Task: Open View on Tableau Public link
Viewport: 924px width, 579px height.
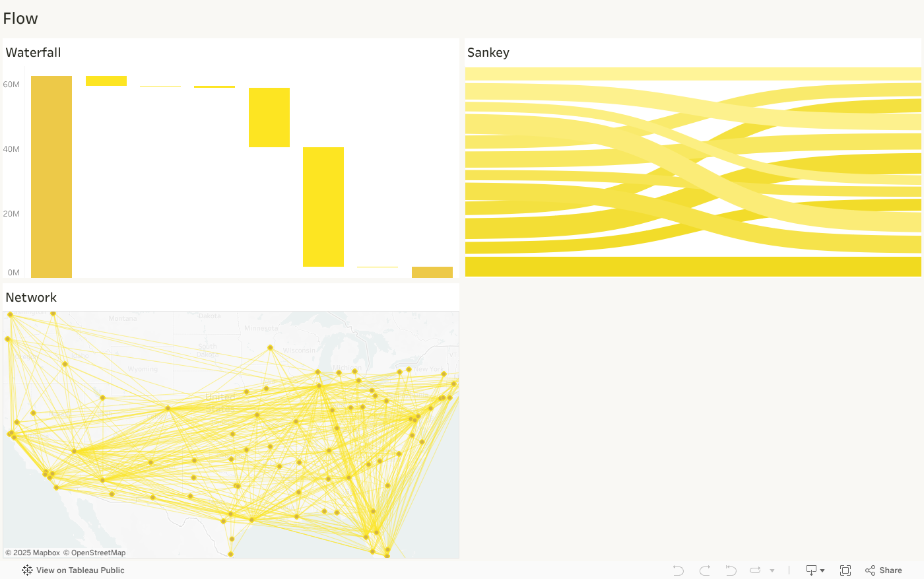Action: pyautogui.click(x=80, y=570)
